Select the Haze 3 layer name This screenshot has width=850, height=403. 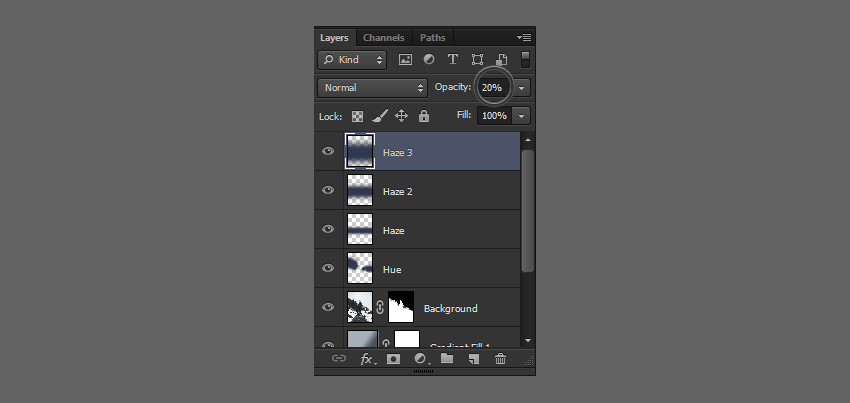click(x=398, y=153)
